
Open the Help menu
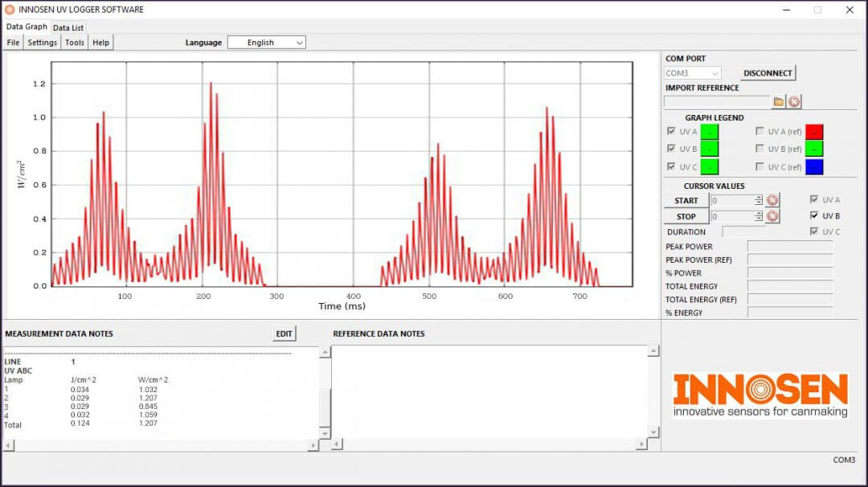tap(100, 43)
